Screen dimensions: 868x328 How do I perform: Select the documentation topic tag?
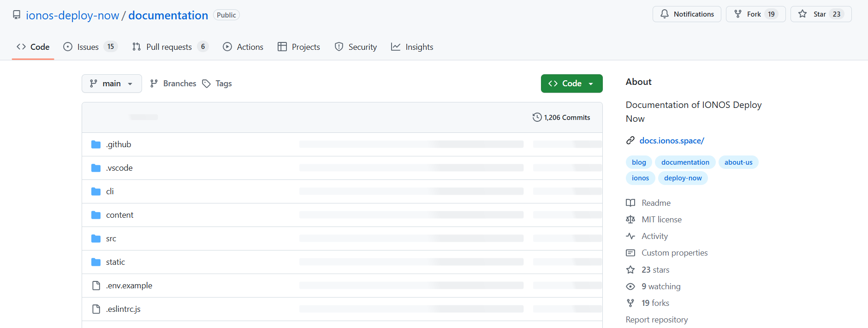(x=685, y=162)
